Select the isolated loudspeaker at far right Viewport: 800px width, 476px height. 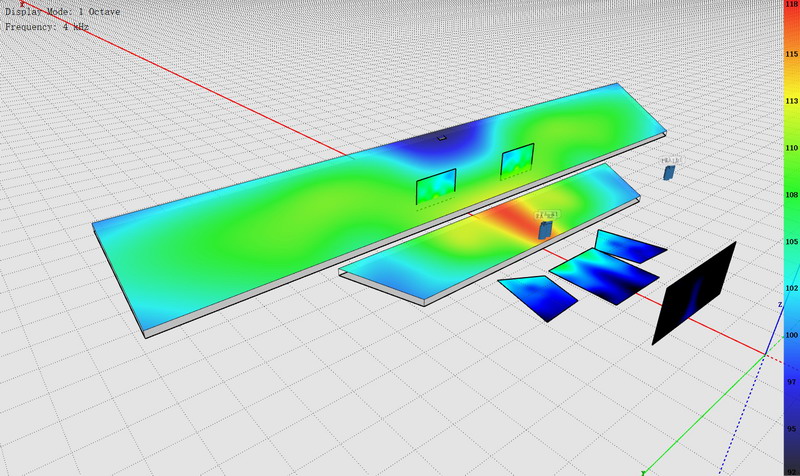click(x=669, y=172)
